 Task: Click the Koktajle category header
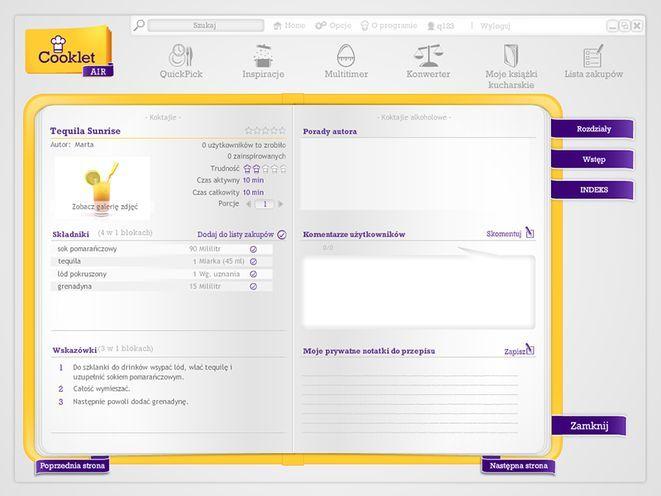(x=163, y=117)
